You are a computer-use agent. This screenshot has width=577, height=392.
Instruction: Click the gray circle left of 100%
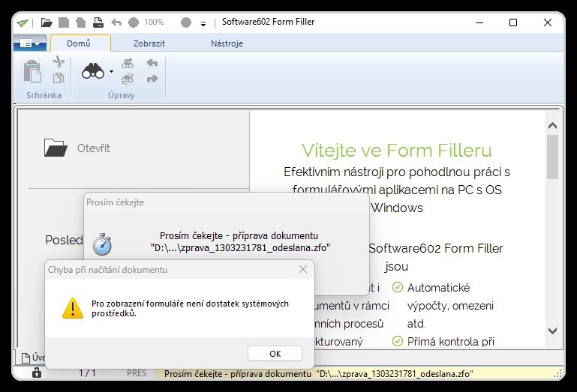[x=134, y=22]
